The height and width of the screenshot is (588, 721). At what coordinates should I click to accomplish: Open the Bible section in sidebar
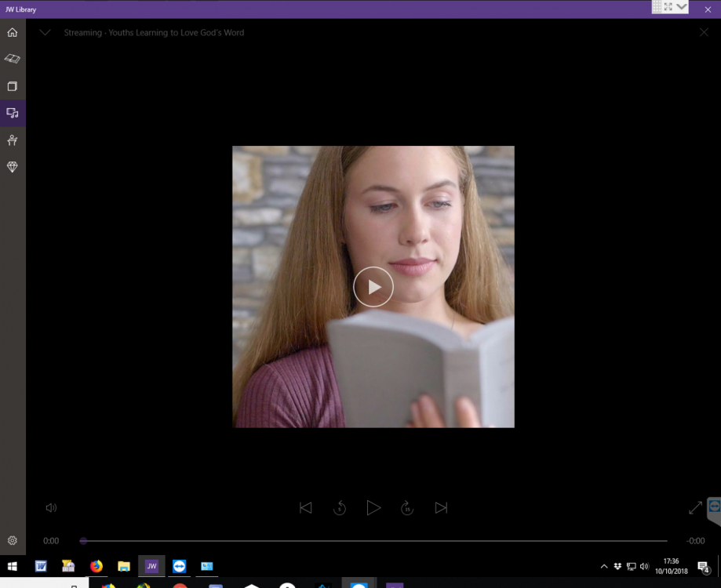pyautogui.click(x=13, y=59)
